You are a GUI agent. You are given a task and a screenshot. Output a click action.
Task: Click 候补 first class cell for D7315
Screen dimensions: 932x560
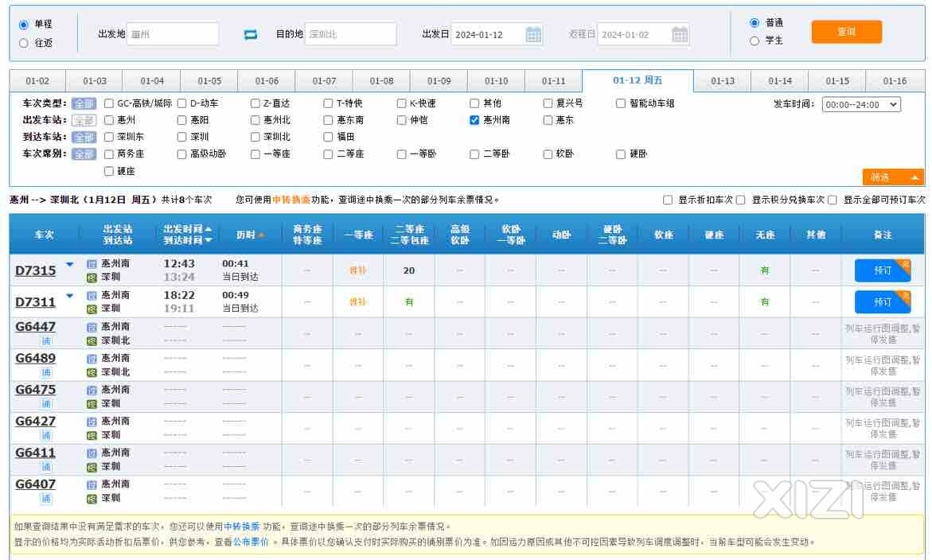[358, 270]
